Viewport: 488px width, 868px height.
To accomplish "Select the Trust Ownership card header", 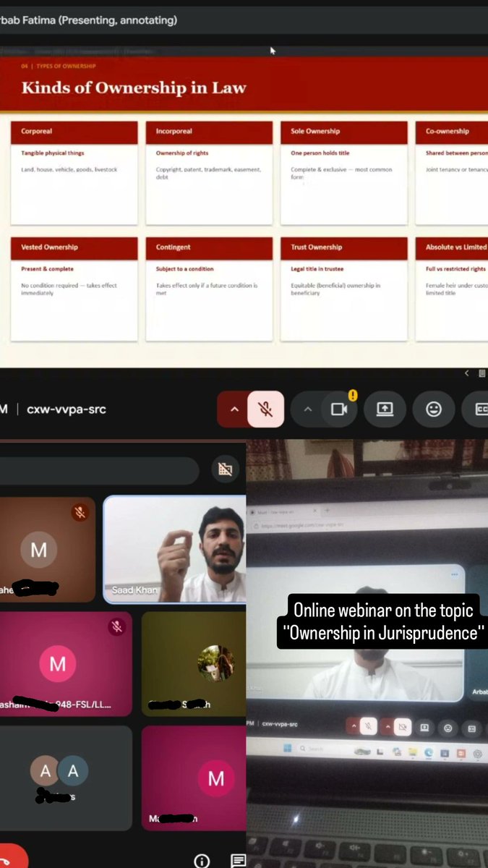I will (344, 247).
